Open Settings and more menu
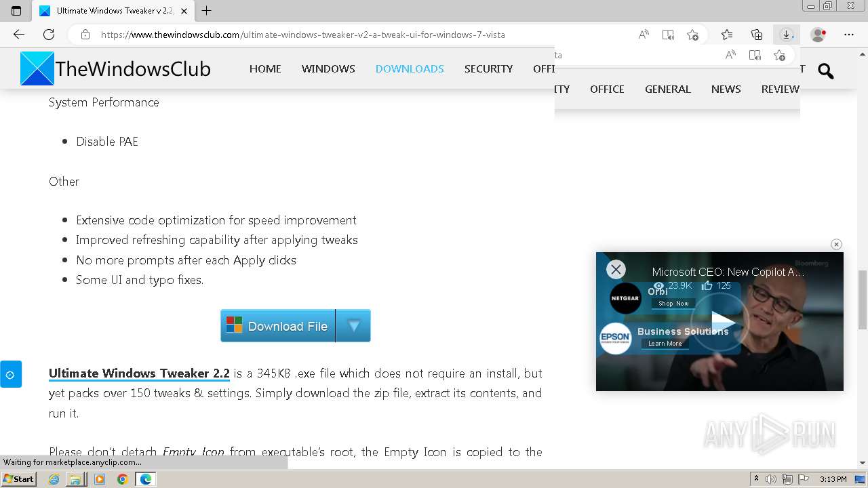 [x=849, y=35]
